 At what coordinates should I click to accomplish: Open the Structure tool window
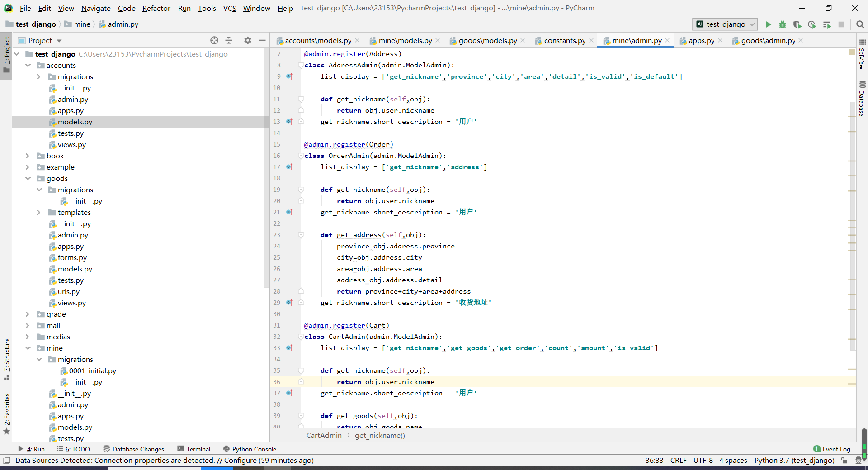click(7, 359)
